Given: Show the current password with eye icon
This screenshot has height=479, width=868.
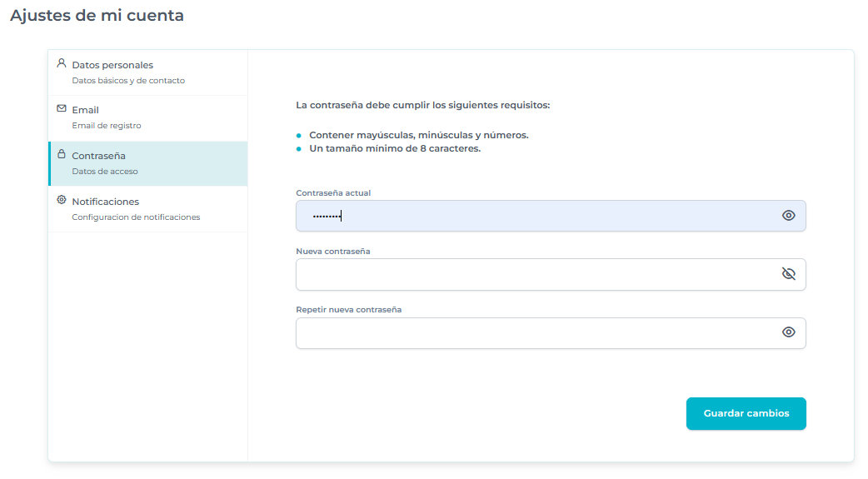Looking at the screenshot, I should 788,216.
